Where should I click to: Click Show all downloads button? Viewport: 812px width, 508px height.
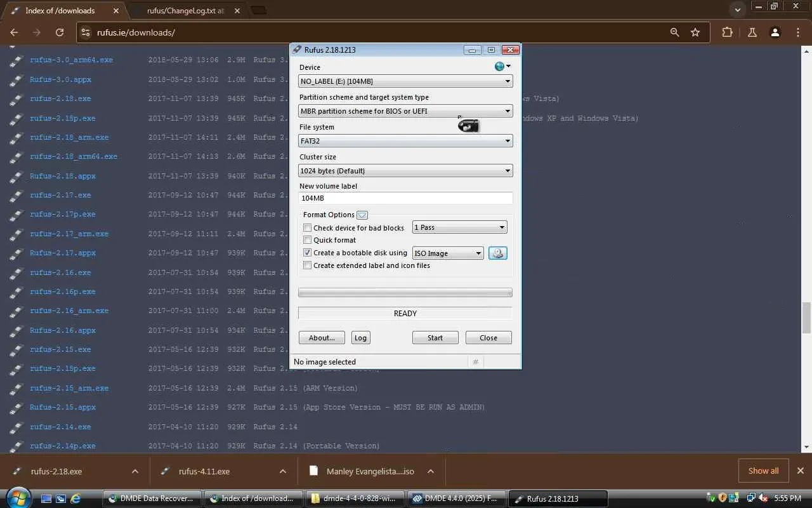point(763,471)
